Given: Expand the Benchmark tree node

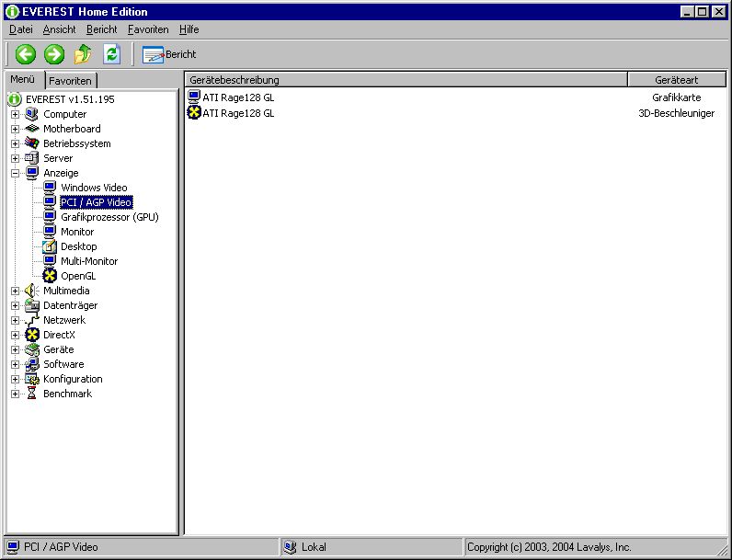Looking at the screenshot, I should pos(15,394).
